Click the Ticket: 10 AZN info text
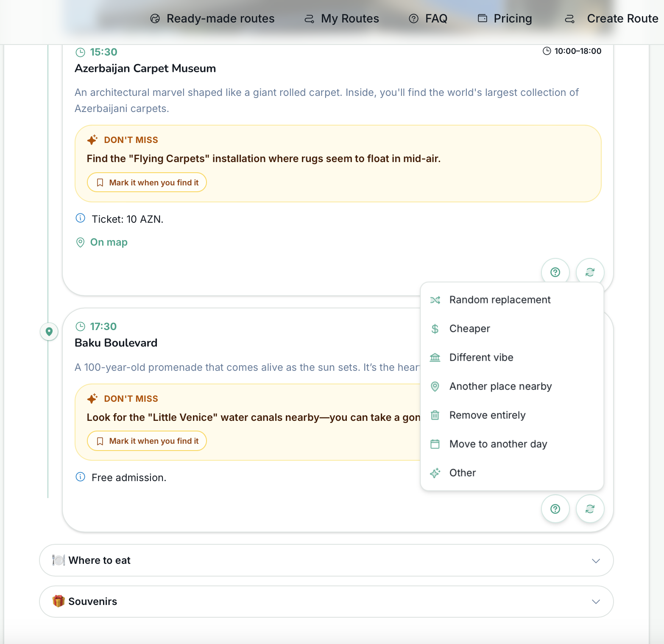 coord(128,219)
